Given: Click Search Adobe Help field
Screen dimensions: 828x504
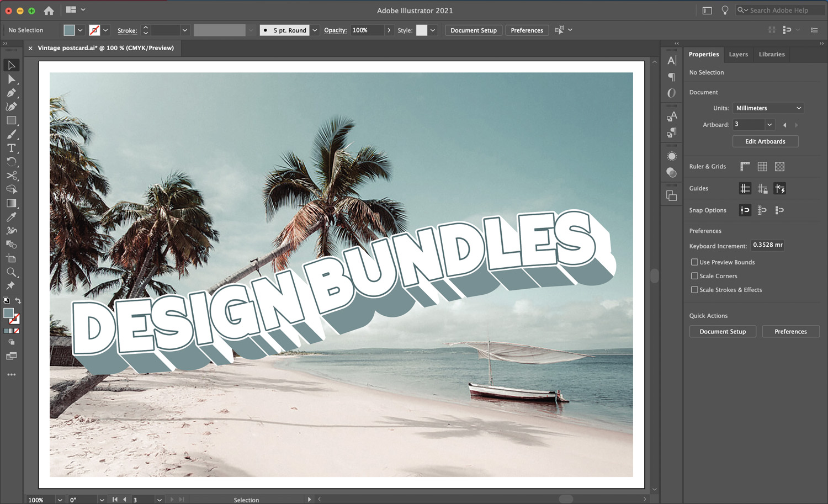Looking at the screenshot, I should click(x=780, y=10).
